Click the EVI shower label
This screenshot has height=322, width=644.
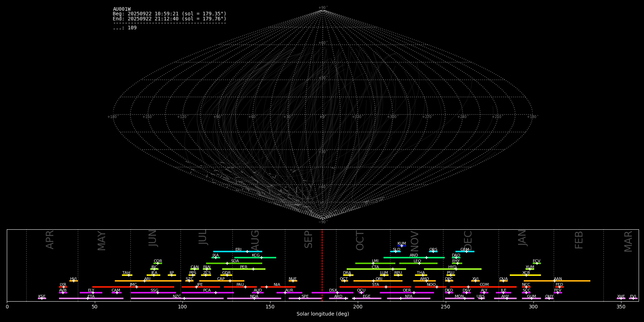(x=633, y=297)
